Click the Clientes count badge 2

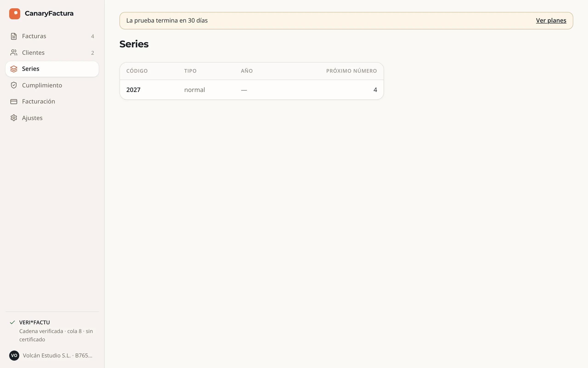pos(93,53)
